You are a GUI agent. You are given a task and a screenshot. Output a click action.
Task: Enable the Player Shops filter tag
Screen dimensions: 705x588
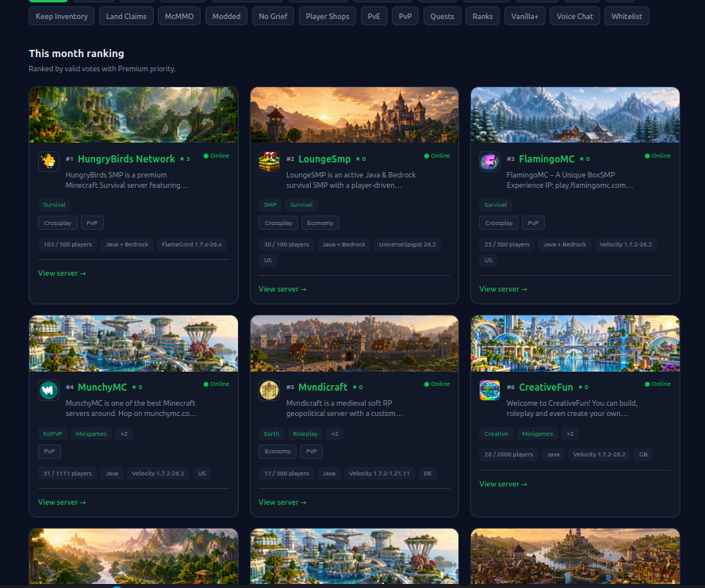point(328,16)
